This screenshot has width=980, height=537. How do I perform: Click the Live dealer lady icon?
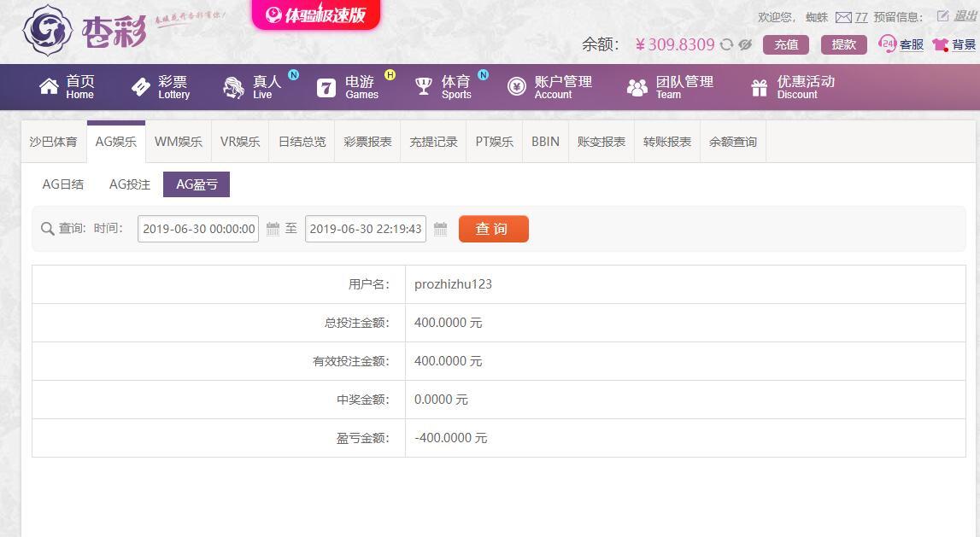coord(234,87)
